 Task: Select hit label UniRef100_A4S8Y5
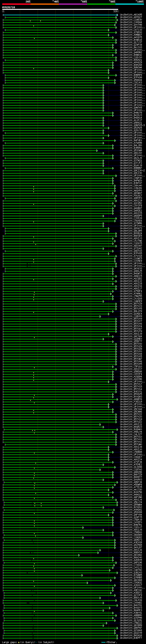(x=131, y=37)
